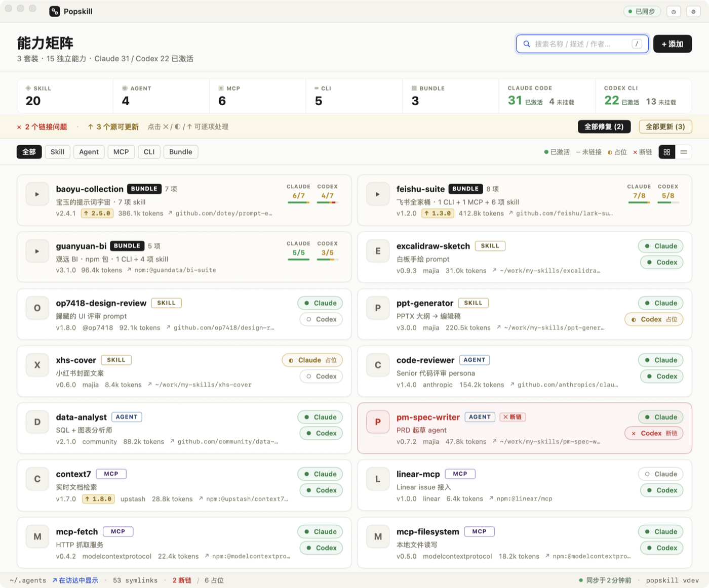
Task: Click the 1.3.0 update badge on feishu-suite
Action: tap(438, 214)
